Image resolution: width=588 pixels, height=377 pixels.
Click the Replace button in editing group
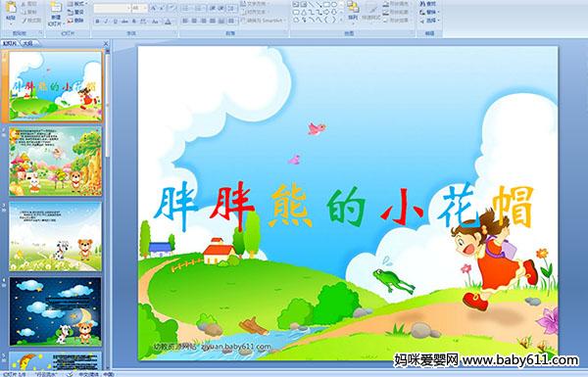tap(428, 12)
